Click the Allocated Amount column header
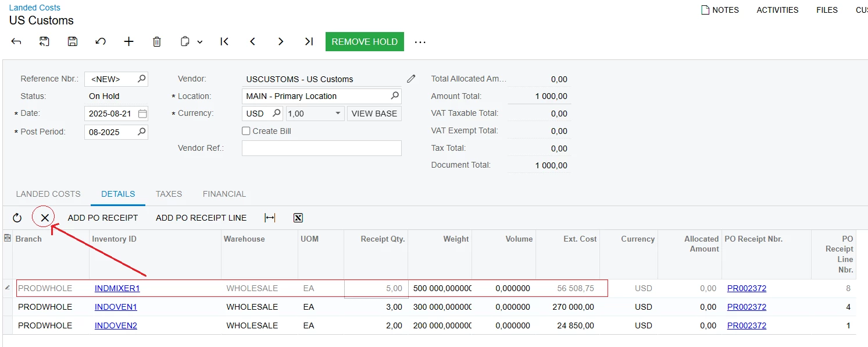 pos(690,254)
